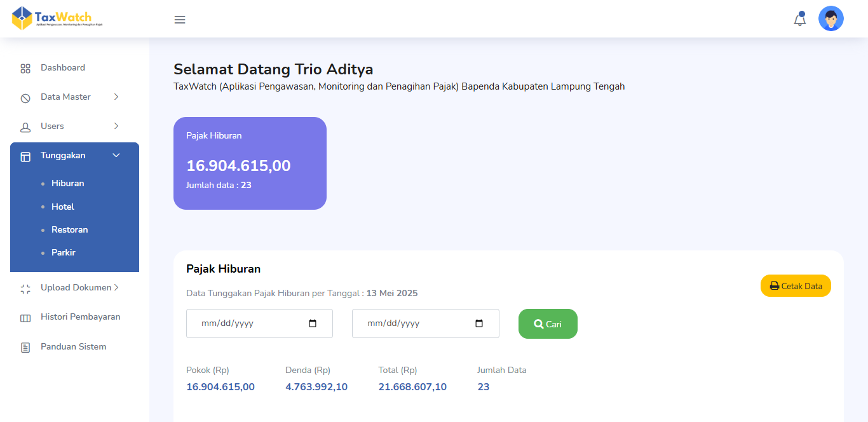Click the Histori Pembayaran icon
The height and width of the screenshot is (422, 868).
point(25,318)
